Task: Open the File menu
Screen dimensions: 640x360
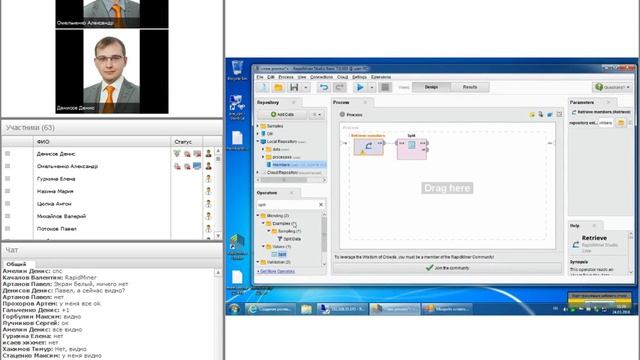Action: [260, 77]
